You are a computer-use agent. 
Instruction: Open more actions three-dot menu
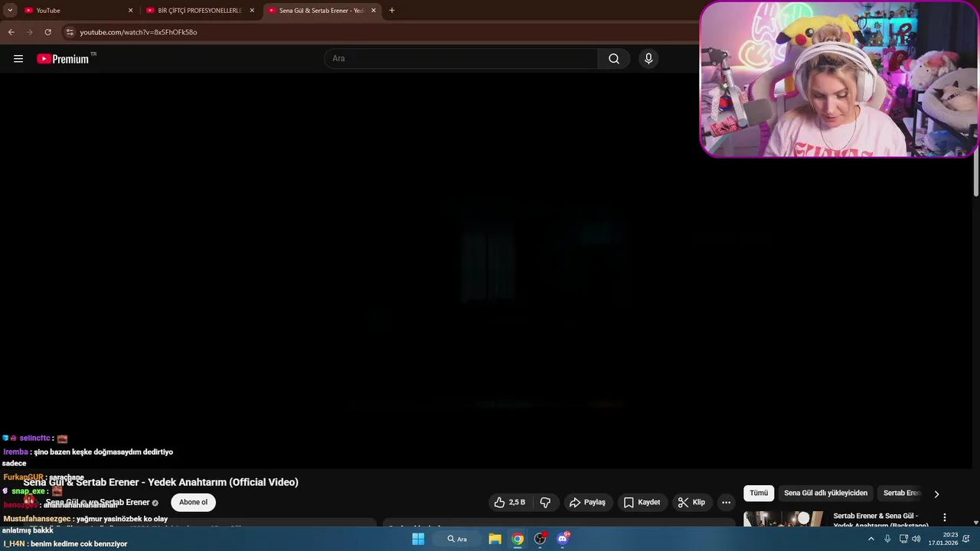pos(726,502)
